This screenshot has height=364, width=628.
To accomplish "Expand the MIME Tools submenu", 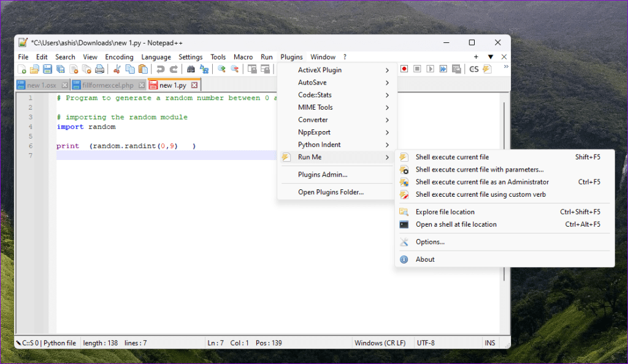I will pos(337,107).
